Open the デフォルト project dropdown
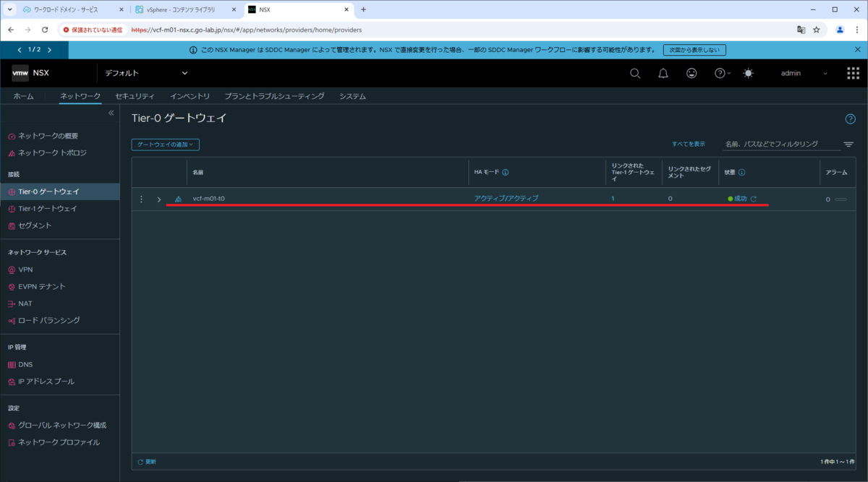868x482 pixels. coord(145,73)
